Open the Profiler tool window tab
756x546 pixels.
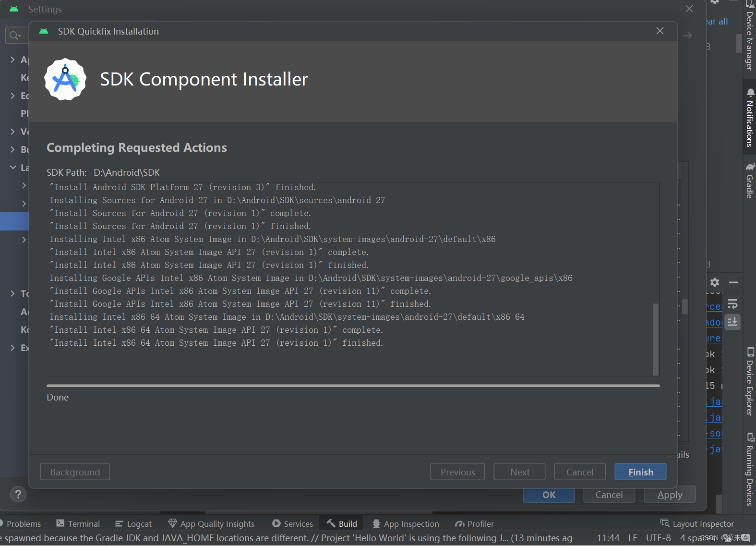pyautogui.click(x=474, y=524)
